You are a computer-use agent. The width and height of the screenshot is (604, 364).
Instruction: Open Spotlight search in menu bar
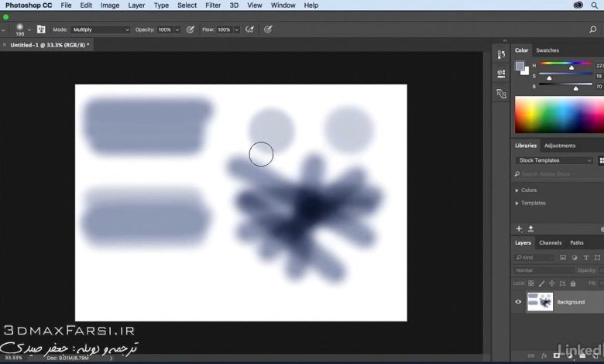[x=595, y=5]
